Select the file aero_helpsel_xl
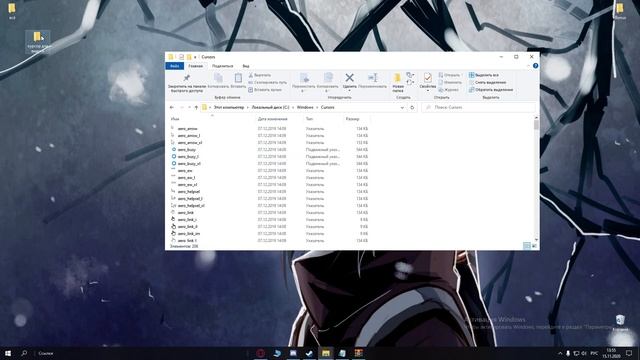Image resolution: width=640 pixels, height=360 pixels. tap(191, 206)
